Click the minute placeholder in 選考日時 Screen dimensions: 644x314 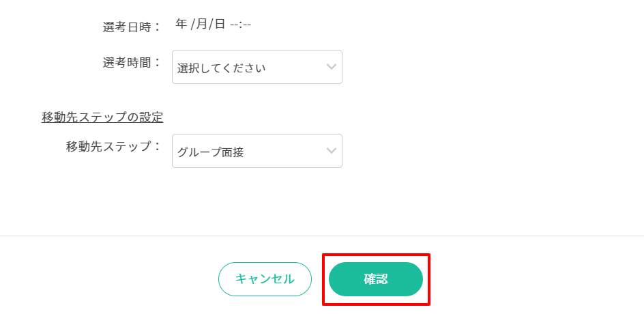(x=247, y=25)
